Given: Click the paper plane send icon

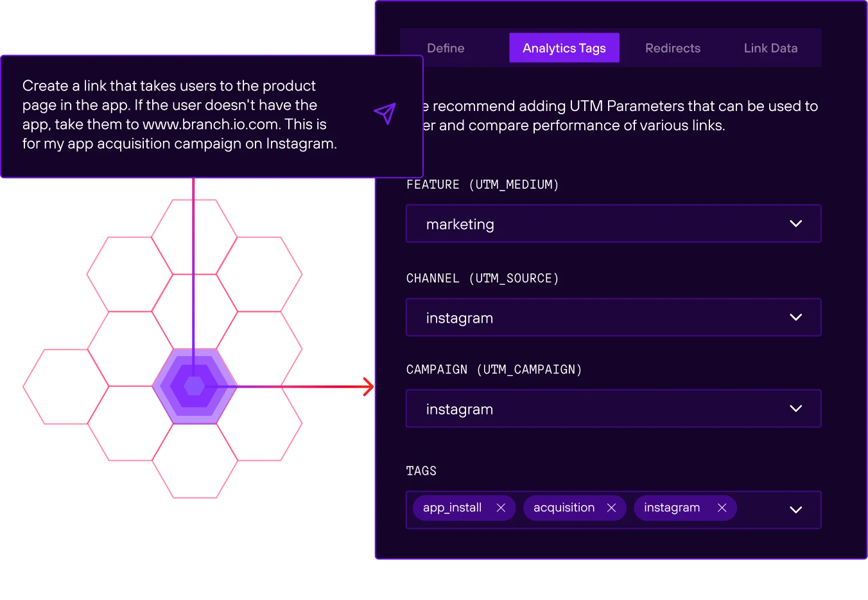Looking at the screenshot, I should (384, 114).
